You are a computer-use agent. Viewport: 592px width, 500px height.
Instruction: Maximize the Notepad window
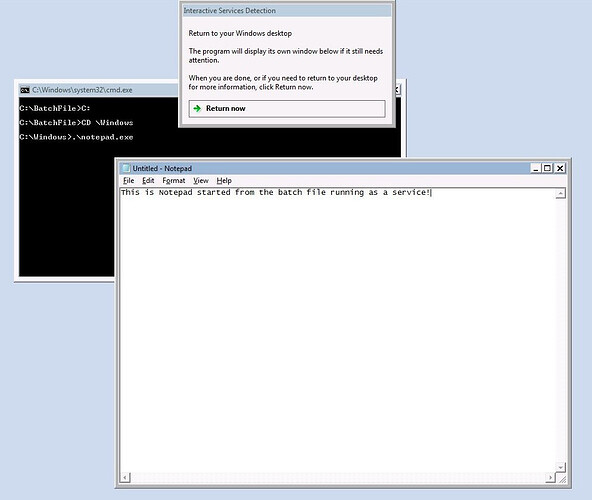point(547,168)
